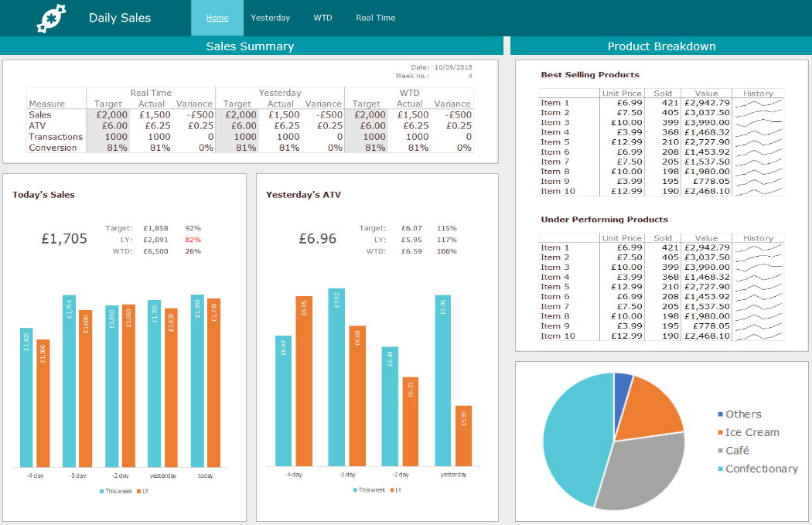Click the grey Café legend marker
The height and width of the screenshot is (525, 812).
(x=721, y=451)
